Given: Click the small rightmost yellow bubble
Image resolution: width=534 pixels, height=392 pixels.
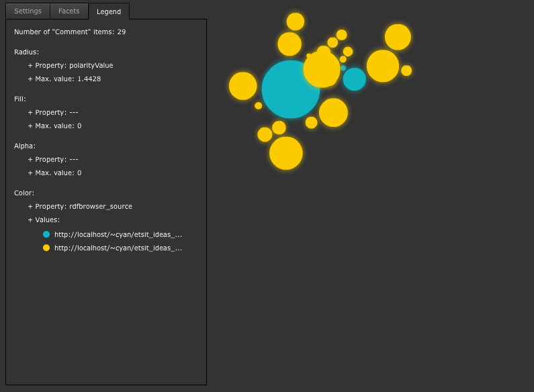Looking at the screenshot, I should tap(406, 70).
